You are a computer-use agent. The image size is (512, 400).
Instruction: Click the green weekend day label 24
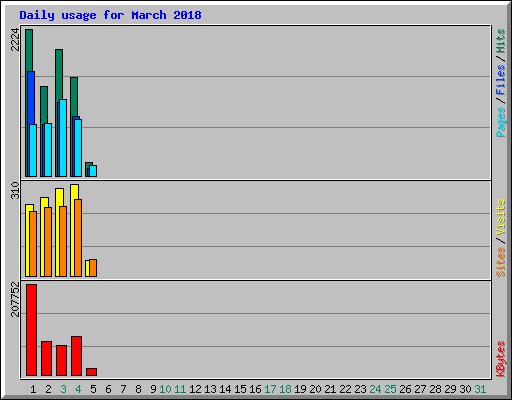coord(375,389)
